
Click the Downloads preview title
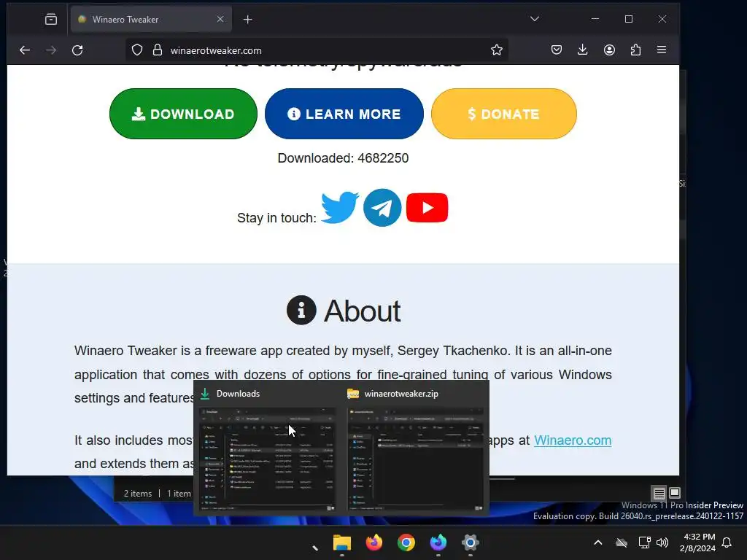pos(238,394)
